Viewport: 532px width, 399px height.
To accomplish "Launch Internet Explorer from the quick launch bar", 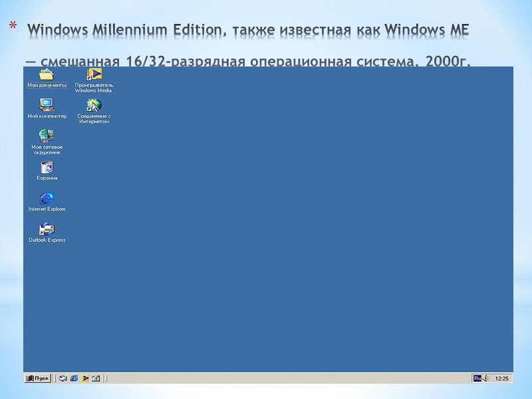I will click(x=74, y=377).
